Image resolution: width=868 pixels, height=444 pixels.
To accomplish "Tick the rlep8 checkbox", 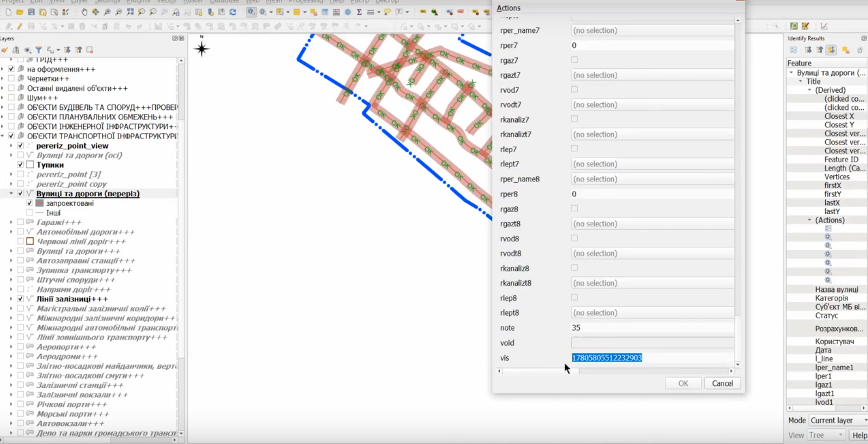I will click(x=575, y=297).
